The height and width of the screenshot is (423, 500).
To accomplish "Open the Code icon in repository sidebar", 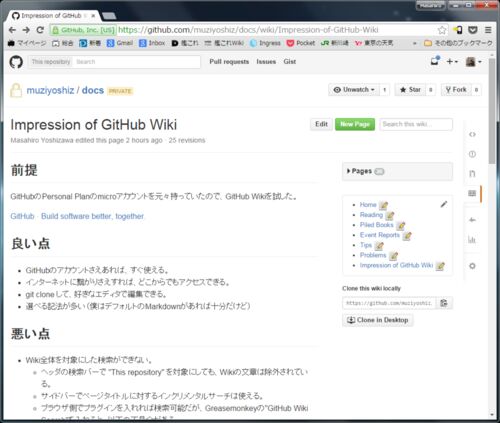I will (472, 134).
